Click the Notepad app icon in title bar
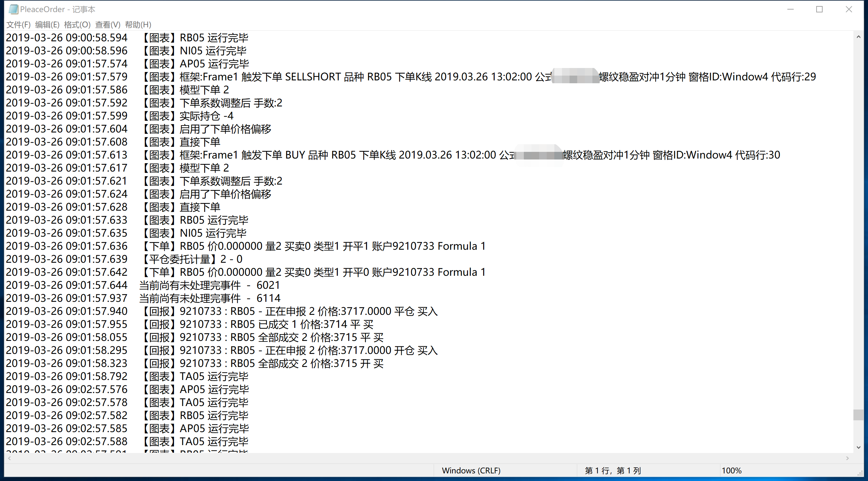868x481 pixels. click(x=13, y=9)
